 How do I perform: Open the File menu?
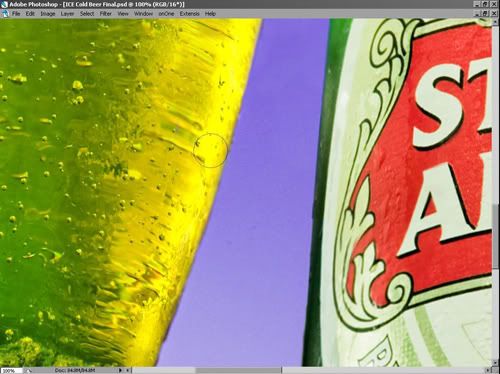click(x=16, y=14)
